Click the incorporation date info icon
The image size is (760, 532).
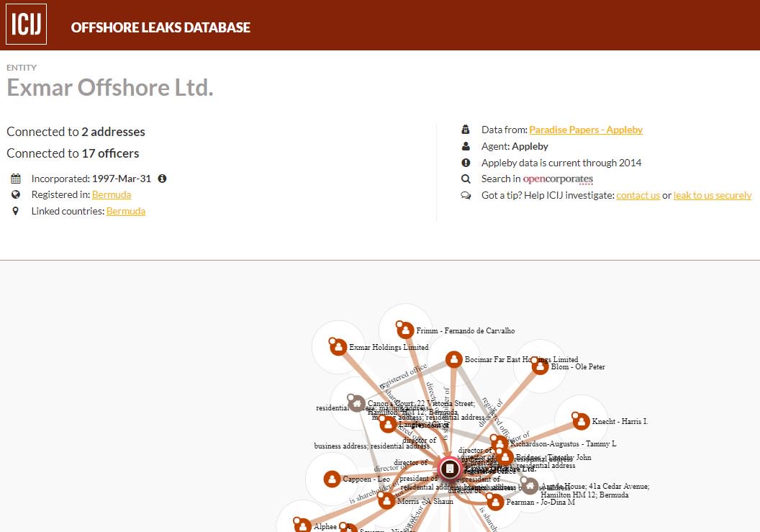[163, 179]
